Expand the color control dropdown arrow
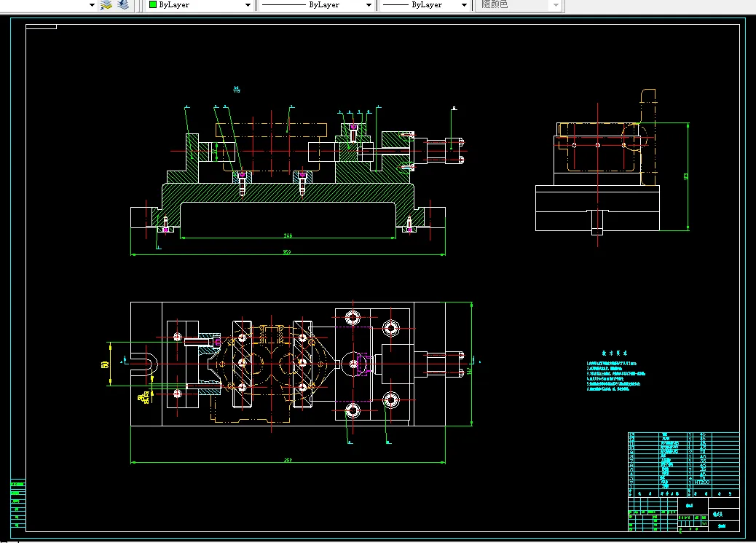Viewport: 756px width, 543px height. (x=248, y=4)
